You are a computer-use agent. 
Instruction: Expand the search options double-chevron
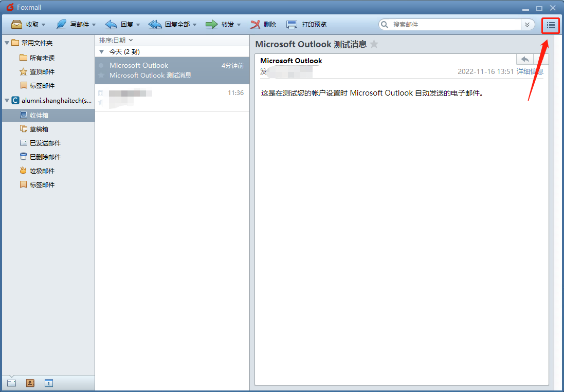527,25
